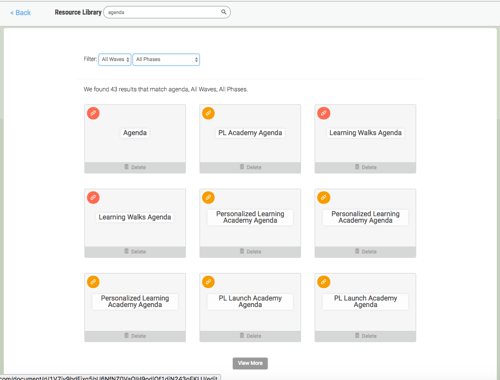Screen dimensions: 500x380
Task: Delete Learning Walks Agenda card beside PL Academy Agenda
Action: tap(365, 167)
